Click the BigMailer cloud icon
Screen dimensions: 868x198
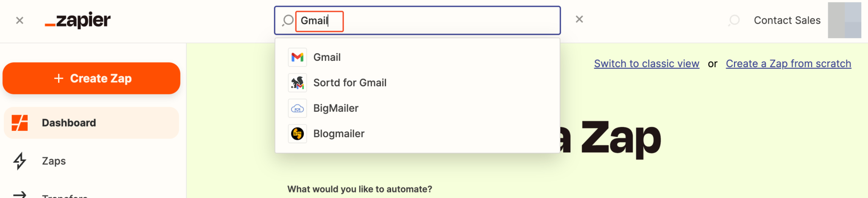click(x=298, y=108)
